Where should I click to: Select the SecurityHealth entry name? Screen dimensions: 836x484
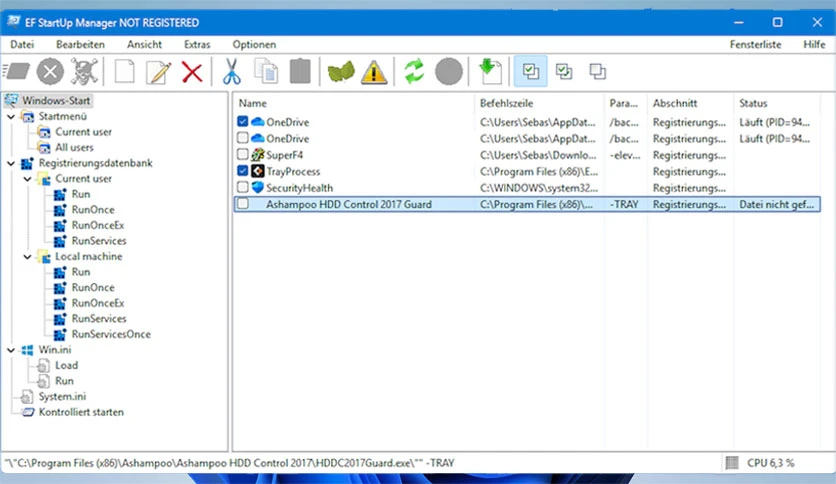299,188
